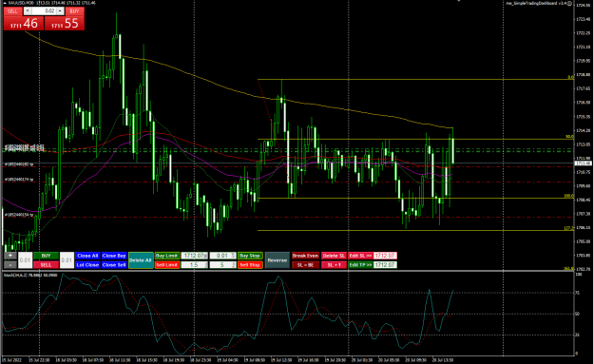Select order label #1852440182 tp on chart
594x364 pixels.
point(19,164)
